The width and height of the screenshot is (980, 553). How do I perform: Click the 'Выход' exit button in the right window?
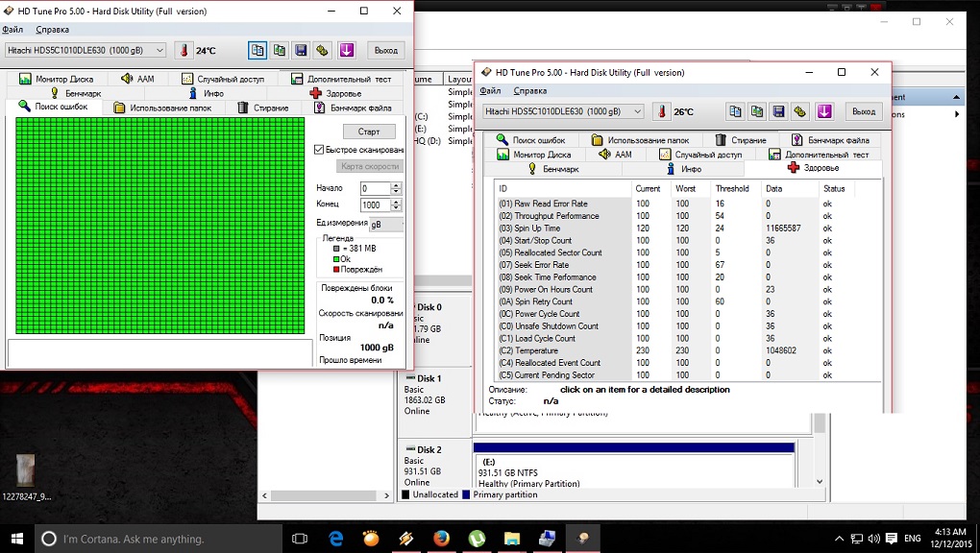pyautogui.click(x=863, y=111)
